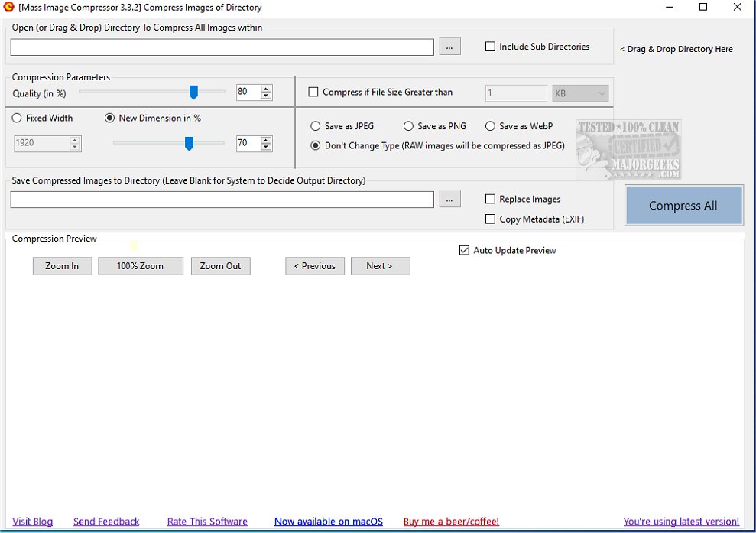Check Compress if File Size Greater than

[313, 92]
